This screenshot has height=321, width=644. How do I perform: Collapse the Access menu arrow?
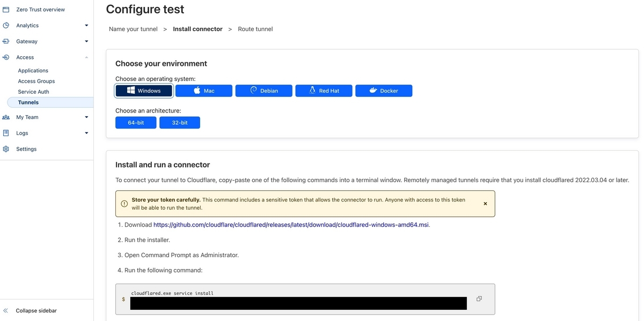[86, 57]
